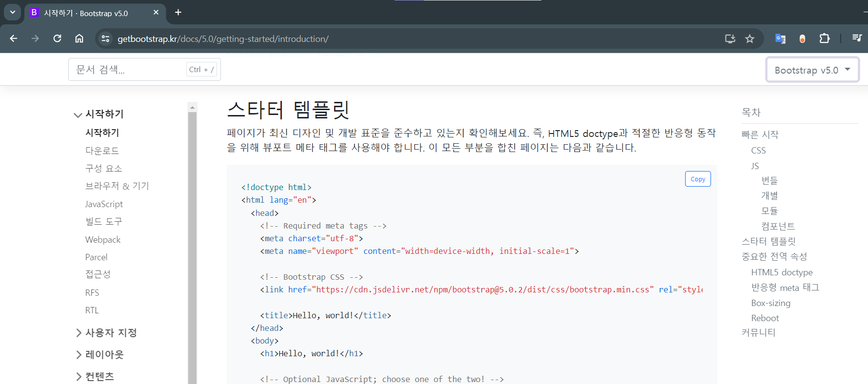
Task: Open the RFS sidebar link
Action: 92,292
